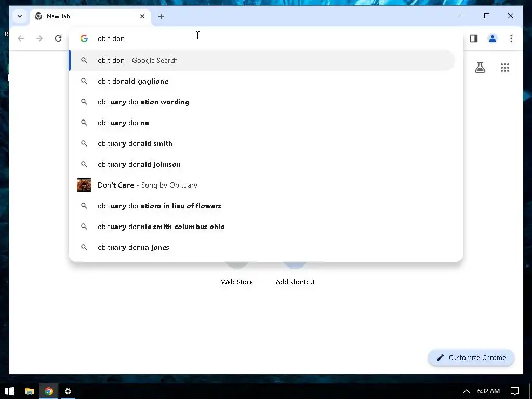The image size is (532, 399).
Task: Pick the 'obituary donald smith' suggestion
Action: tap(262, 143)
